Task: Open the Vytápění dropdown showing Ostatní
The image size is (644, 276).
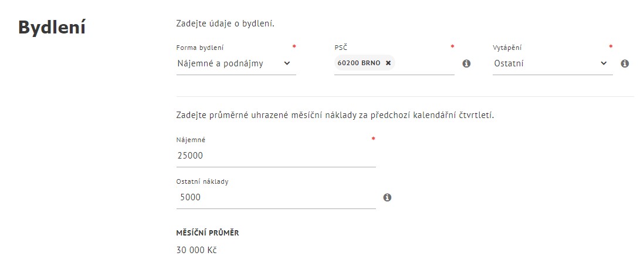Action: (553, 64)
